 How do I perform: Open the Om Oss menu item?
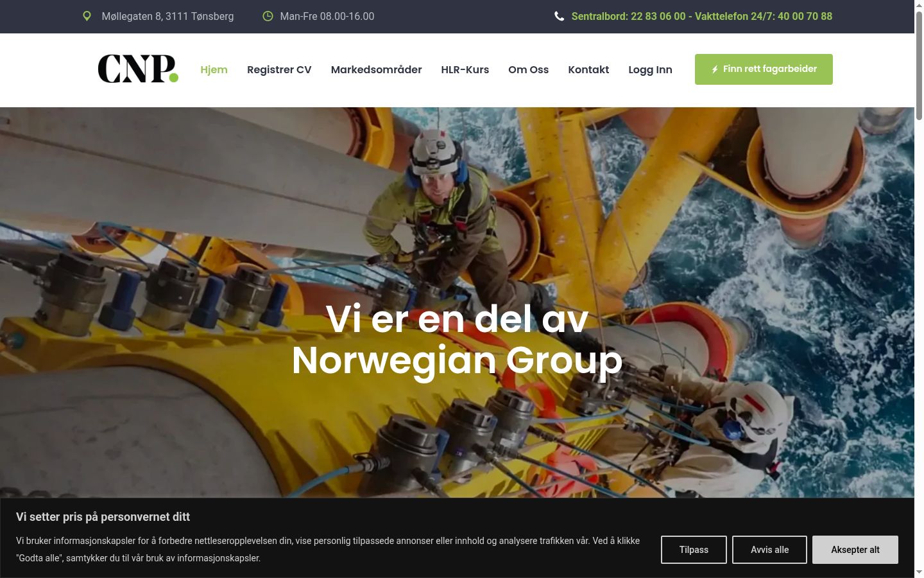click(529, 69)
